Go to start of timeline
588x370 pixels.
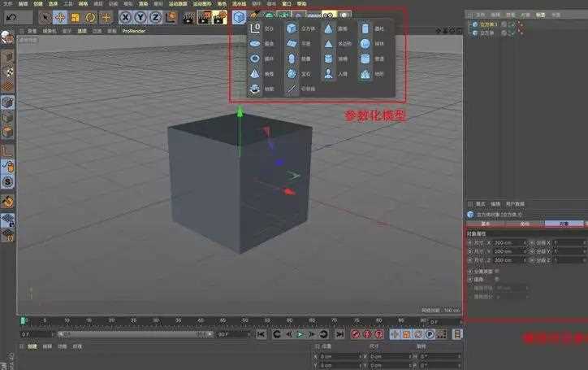point(262,334)
